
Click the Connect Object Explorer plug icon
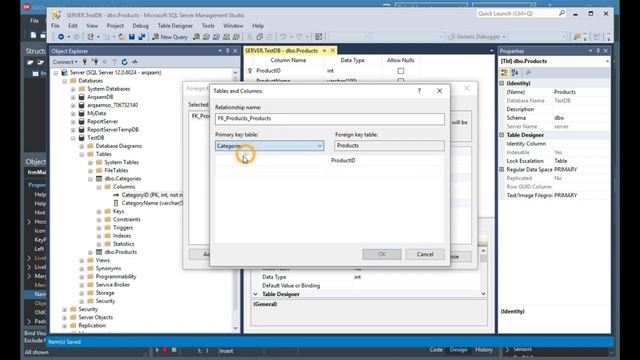pos(84,62)
